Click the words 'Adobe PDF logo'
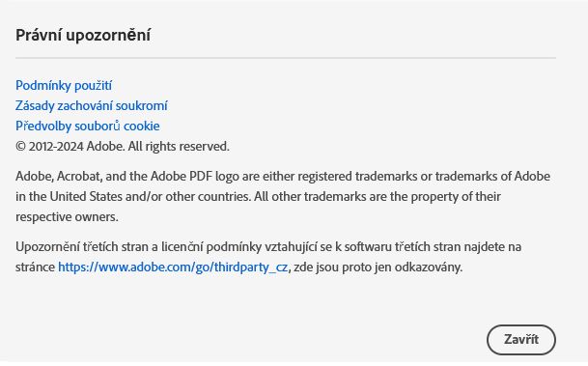 click(x=195, y=177)
